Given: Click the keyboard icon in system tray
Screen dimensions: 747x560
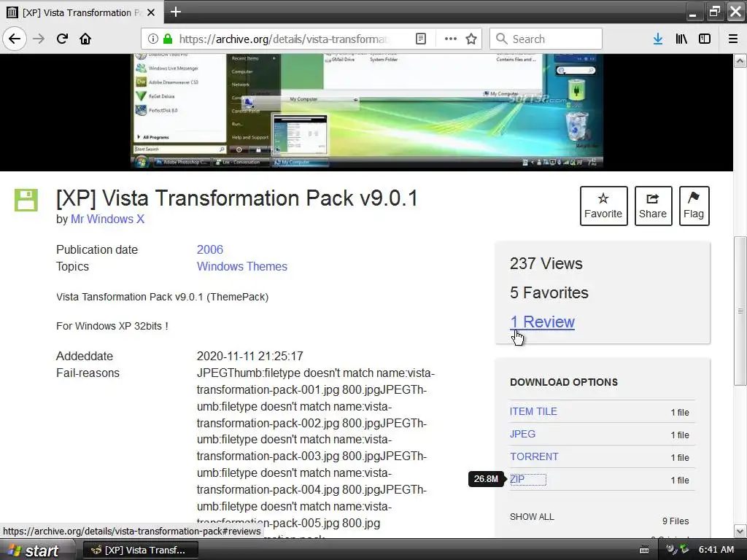Looking at the screenshot, I should [x=644, y=550].
